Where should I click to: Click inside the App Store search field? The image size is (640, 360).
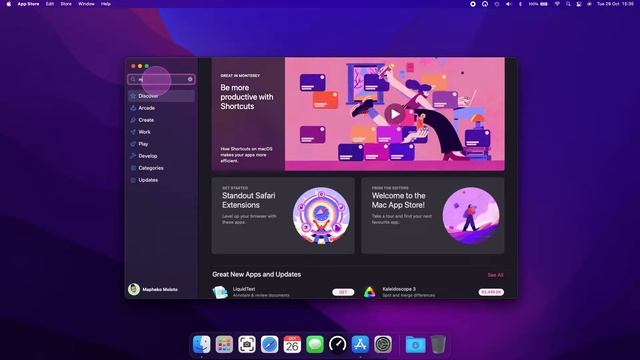tap(161, 79)
